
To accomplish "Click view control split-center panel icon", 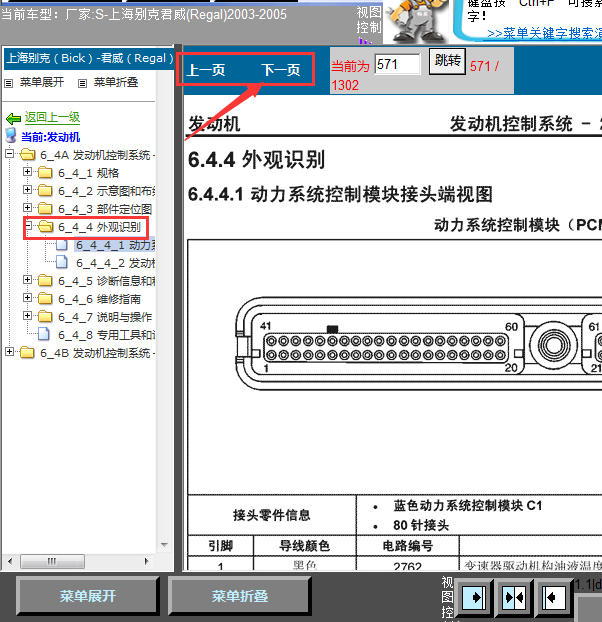I will pyautogui.click(x=514, y=598).
